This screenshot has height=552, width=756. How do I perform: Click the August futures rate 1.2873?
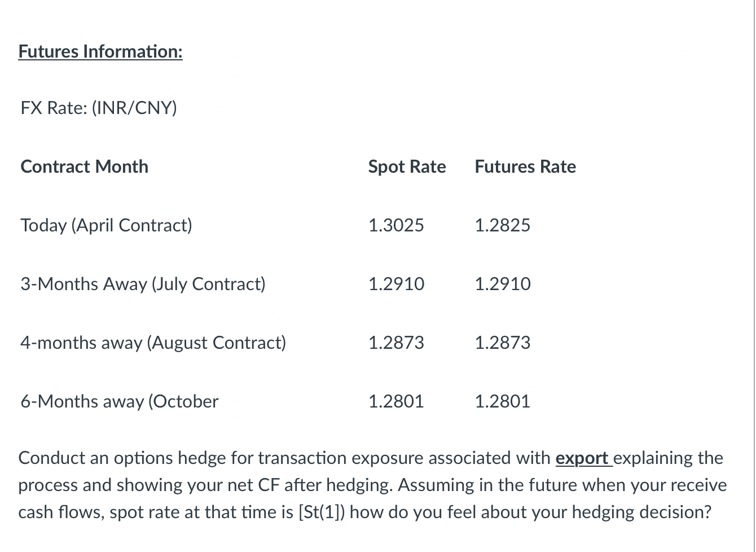pyautogui.click(x=503, y=343)
